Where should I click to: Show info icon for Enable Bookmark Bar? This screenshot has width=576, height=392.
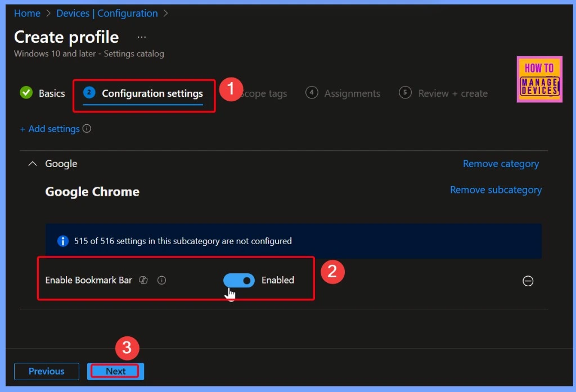tap(161, 280)
